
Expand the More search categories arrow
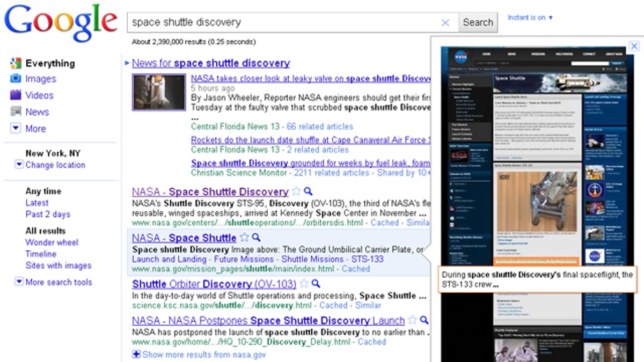[x=16, y=129]
